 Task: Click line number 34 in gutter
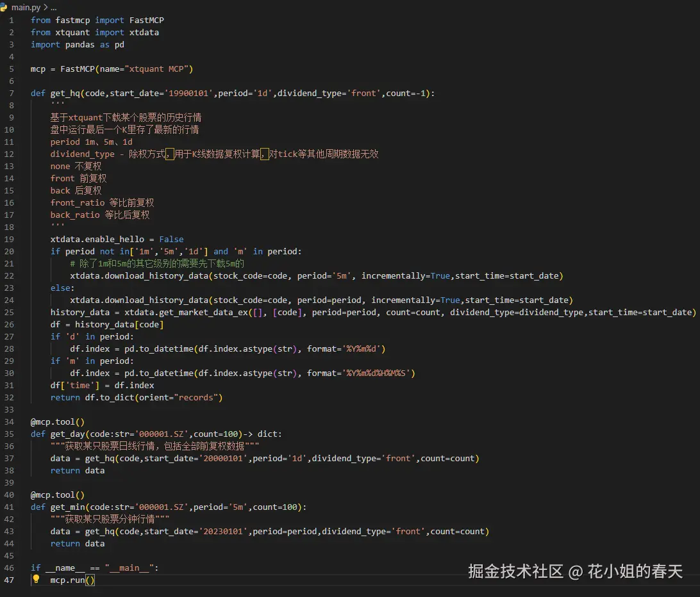coord(9,421)
